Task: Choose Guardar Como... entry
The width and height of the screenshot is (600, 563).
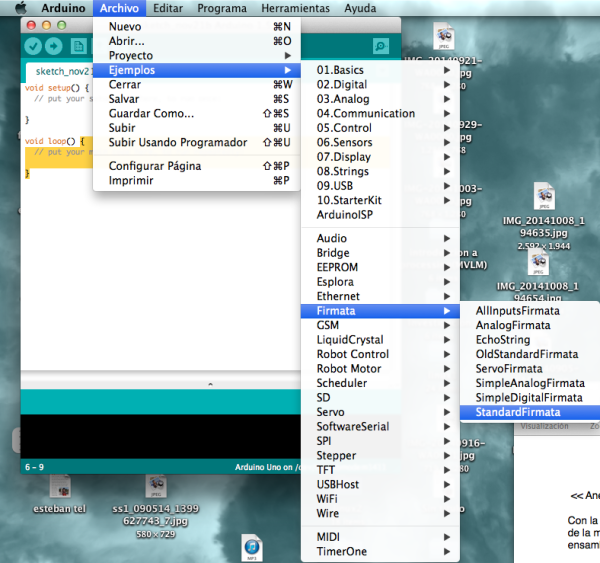Action: pos(197,114)
